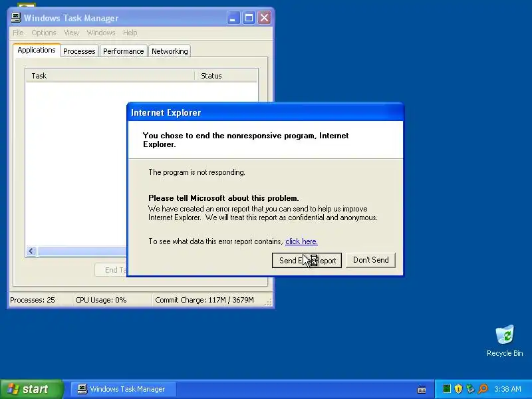Open the Options menu in Task Manager

pyautogui.click(x=44, y=33)
